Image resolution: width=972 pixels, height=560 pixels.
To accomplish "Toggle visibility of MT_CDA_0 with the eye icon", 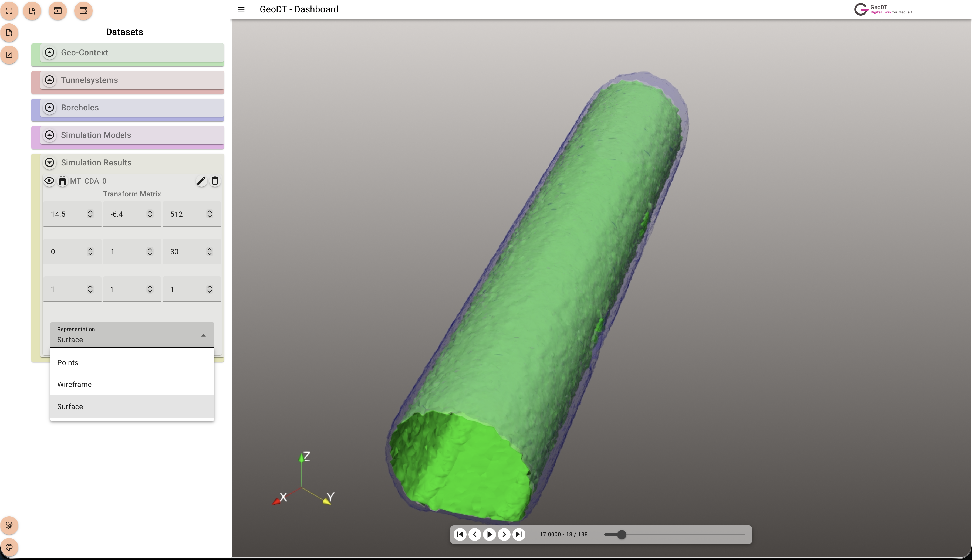I will (x=49, y=181).
